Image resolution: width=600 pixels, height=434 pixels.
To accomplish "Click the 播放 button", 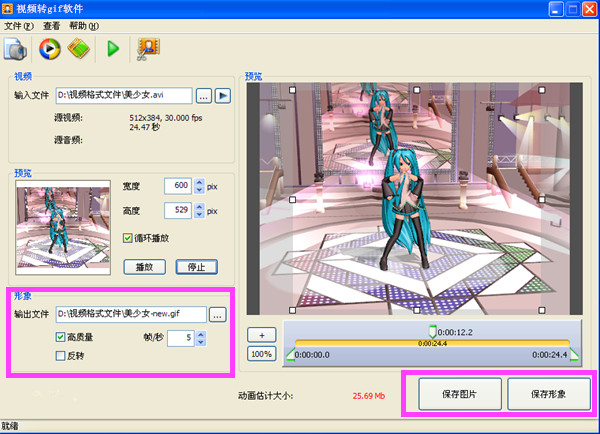I will 145,267.
